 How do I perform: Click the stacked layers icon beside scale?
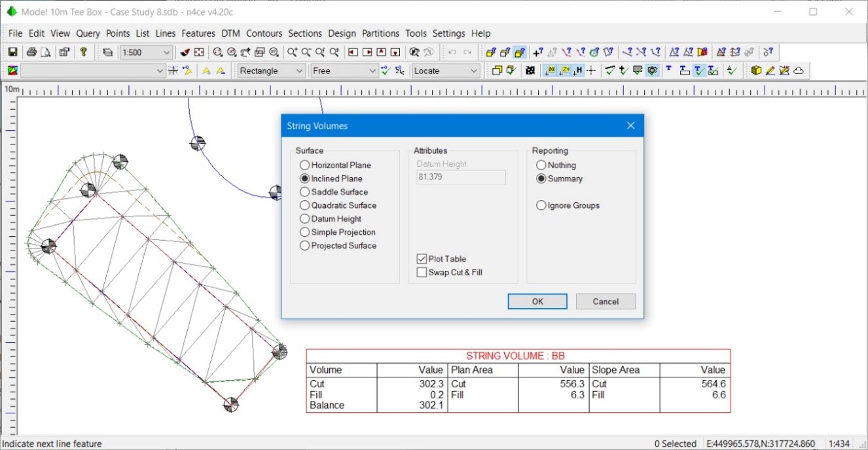point(108,52)
